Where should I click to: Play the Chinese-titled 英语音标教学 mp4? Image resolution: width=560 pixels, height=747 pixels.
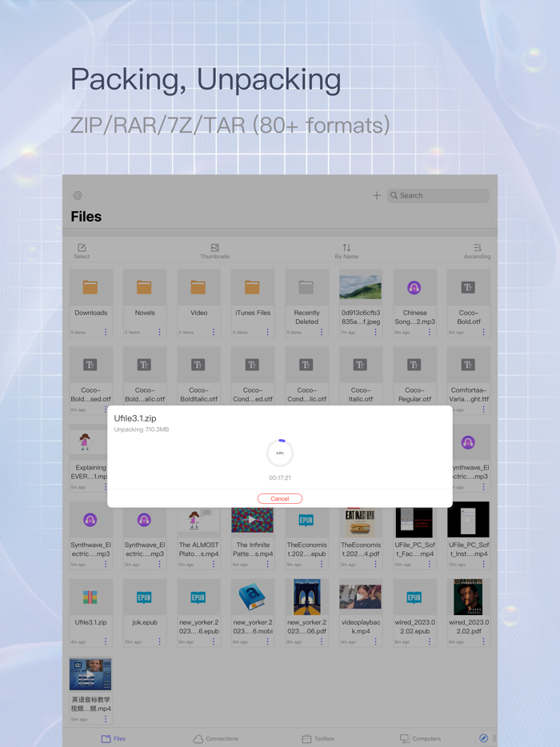pyautogui.click(x=90, y=690)
